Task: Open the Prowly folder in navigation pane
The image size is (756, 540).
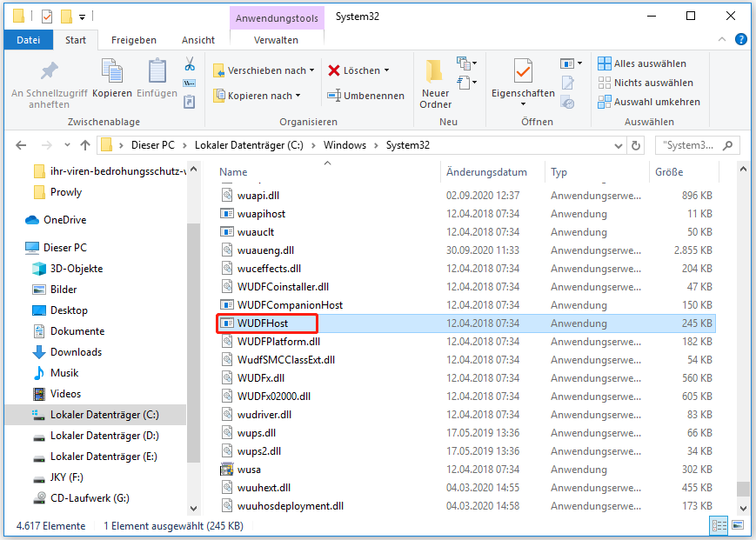Action: 65,192
